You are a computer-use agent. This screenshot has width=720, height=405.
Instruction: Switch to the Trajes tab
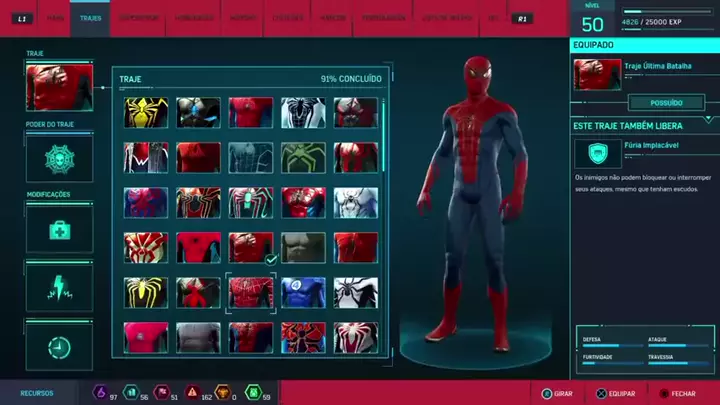pos(90,18)
